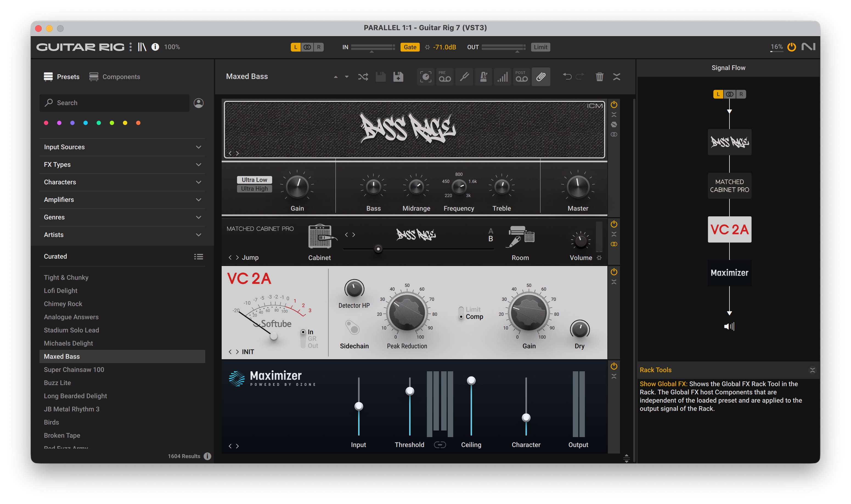Screen dimensions: 851x504
Task: Select next preset with down arrow
Action: point(346,77)
